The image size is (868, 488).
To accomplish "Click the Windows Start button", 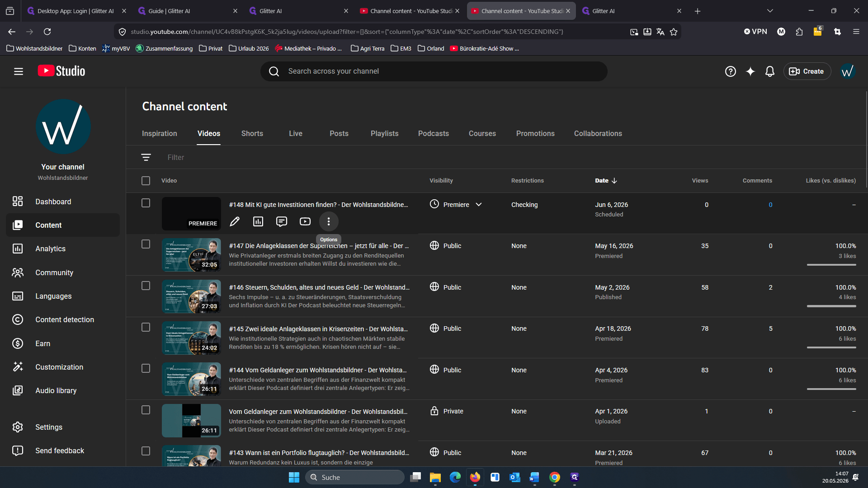I will point(294,477).
